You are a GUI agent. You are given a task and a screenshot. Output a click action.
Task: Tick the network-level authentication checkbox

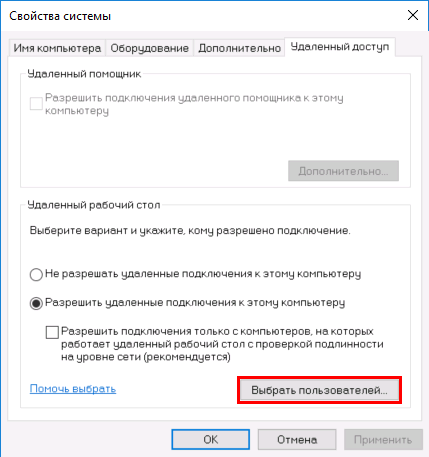pyautogui.click(x=52, y=332)
